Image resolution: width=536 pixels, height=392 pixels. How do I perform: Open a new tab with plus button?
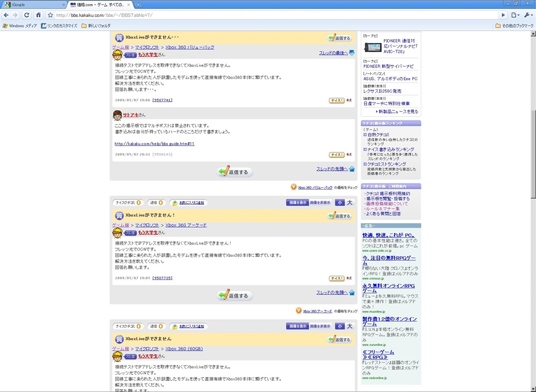[x=138, y=5]
